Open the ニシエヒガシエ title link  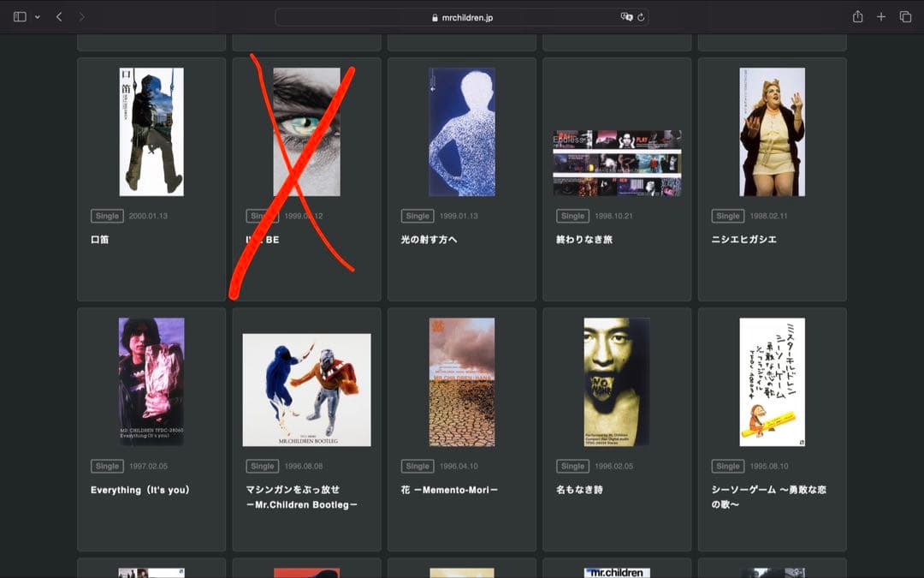click(745, 240)
